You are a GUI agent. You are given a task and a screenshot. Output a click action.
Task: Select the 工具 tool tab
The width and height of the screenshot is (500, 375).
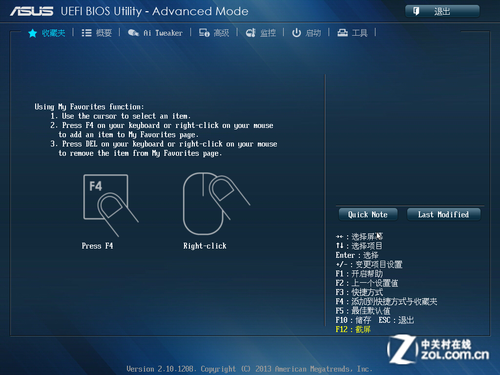click(352, 33)
